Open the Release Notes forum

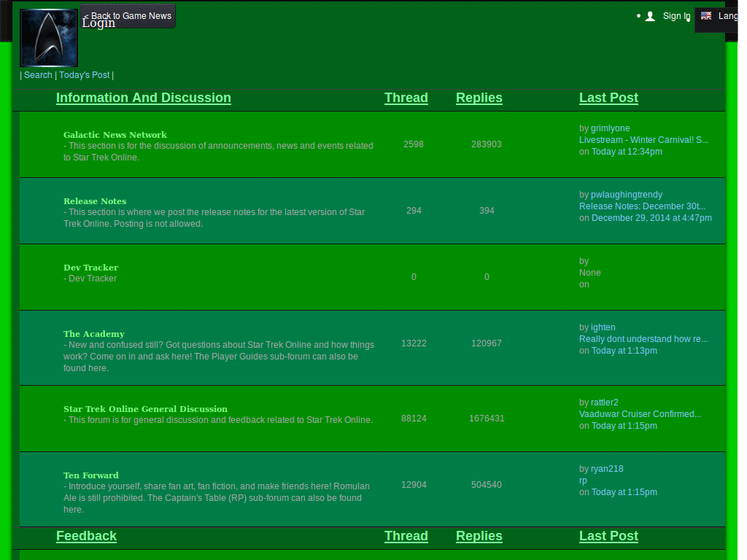click(x=95, y=201)
